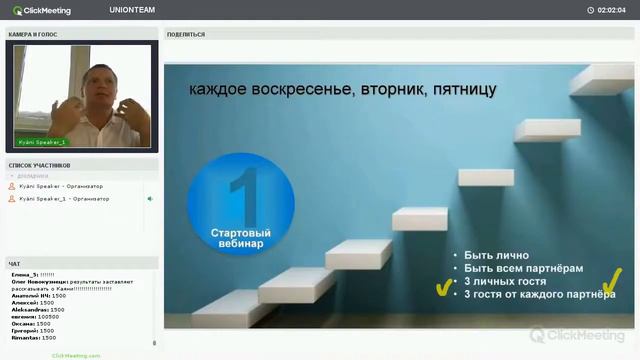Click chat message from Олег Новокузнецк
This screenshot has width=640, height=360.
(72, 285)
